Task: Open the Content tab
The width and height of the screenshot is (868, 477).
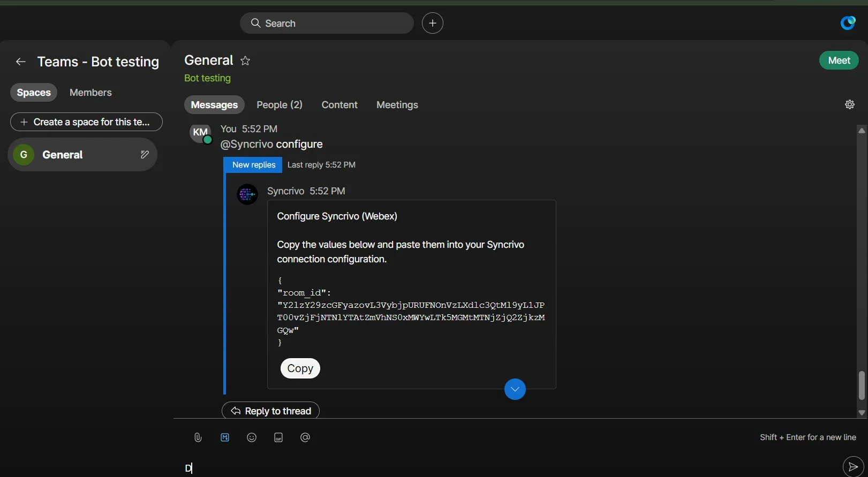Action: (x=339, y=105)
